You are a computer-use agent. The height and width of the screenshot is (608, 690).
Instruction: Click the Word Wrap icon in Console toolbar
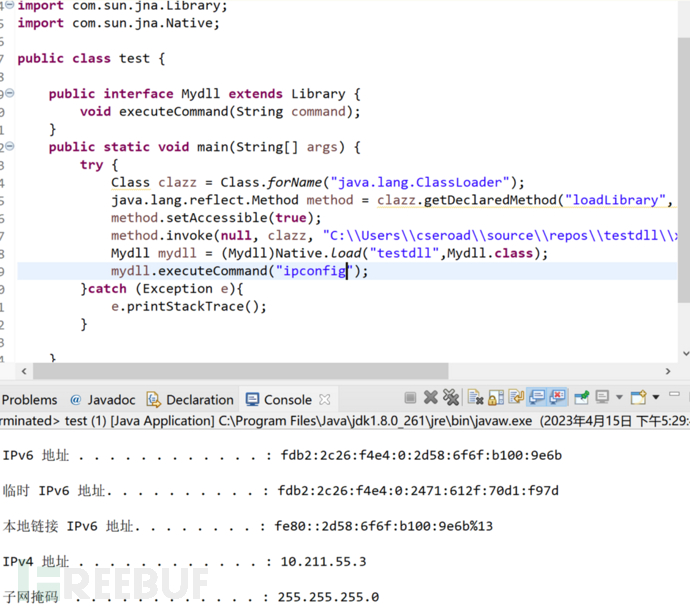pos(516,398)
